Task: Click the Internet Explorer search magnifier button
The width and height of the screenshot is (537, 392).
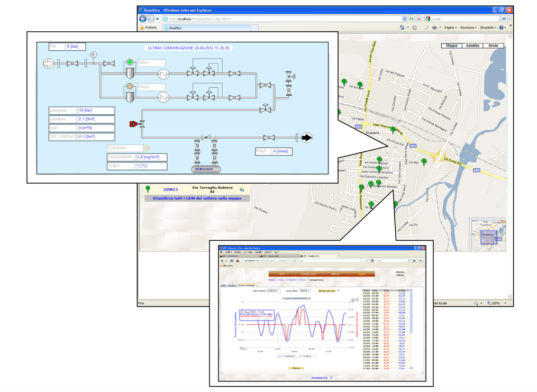Action: [x=504, y=19]
